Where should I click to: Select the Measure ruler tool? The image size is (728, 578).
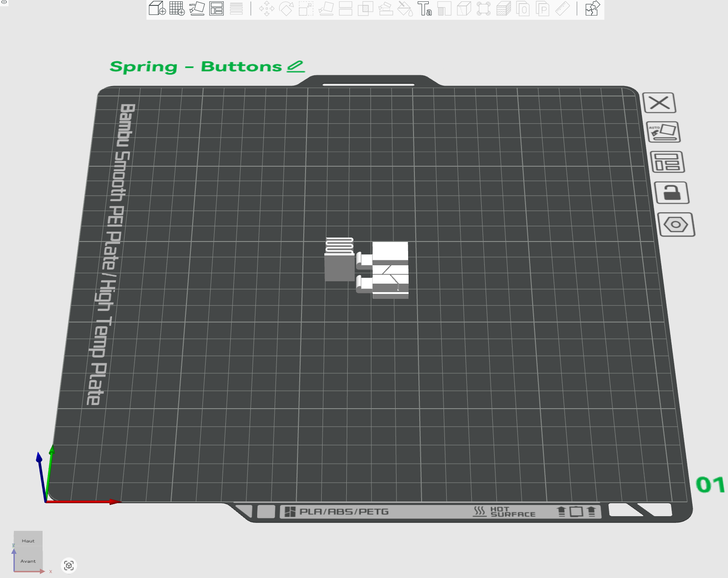coord(562,9)
